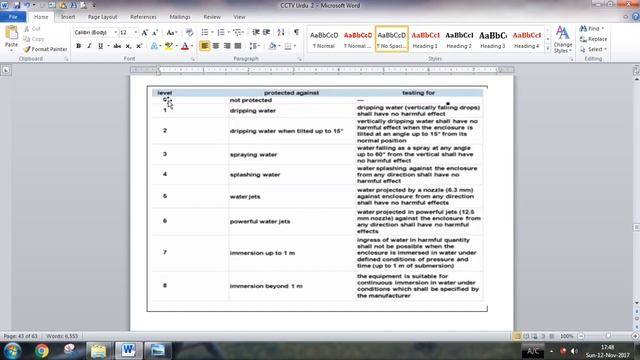
Task: Click the Change Styles icon
Action: (x=562, y=39)
